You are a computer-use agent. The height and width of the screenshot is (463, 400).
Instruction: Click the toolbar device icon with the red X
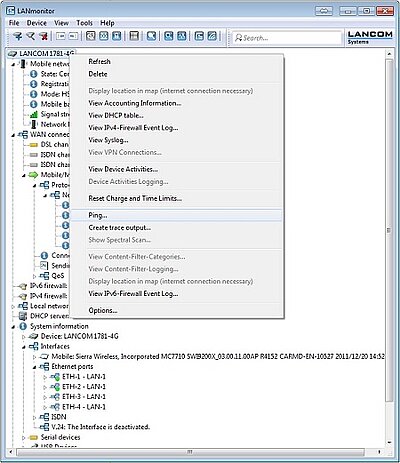(x=43, y=36)
